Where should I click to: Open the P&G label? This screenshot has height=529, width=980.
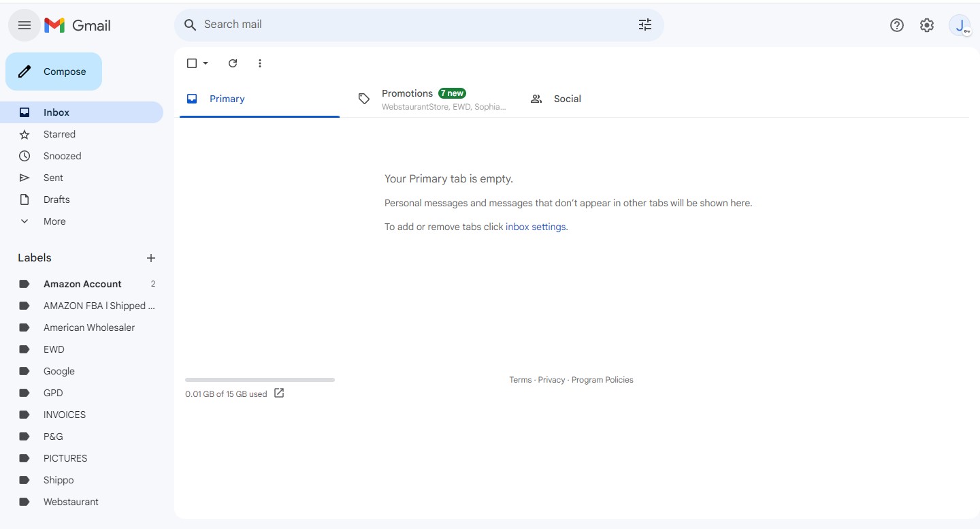coord(82,436)
